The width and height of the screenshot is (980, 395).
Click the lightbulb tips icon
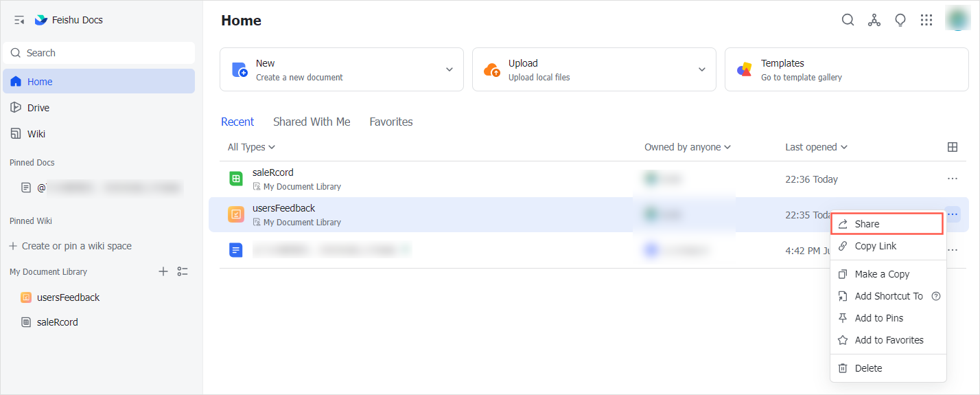[x=900, y=20]
